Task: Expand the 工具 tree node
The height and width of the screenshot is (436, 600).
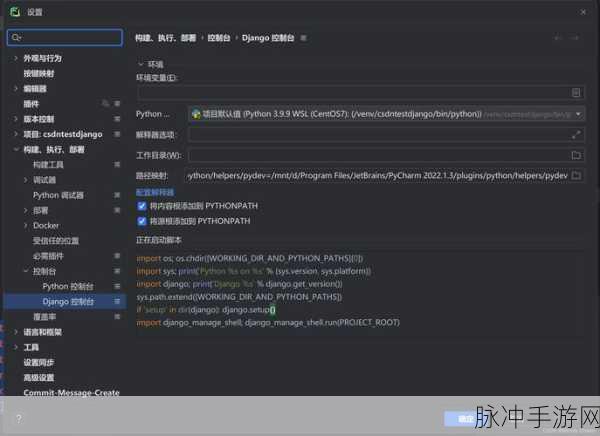Action: coord(16,347)
